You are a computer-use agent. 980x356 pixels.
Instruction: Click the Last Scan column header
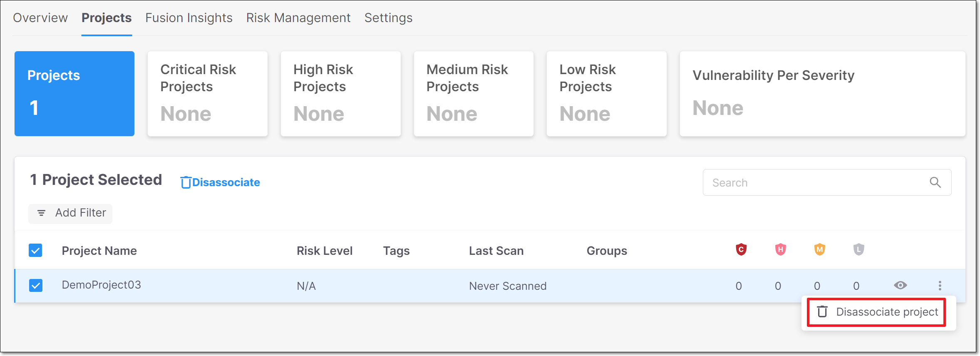pyautogui.click(x=496, y=251)
